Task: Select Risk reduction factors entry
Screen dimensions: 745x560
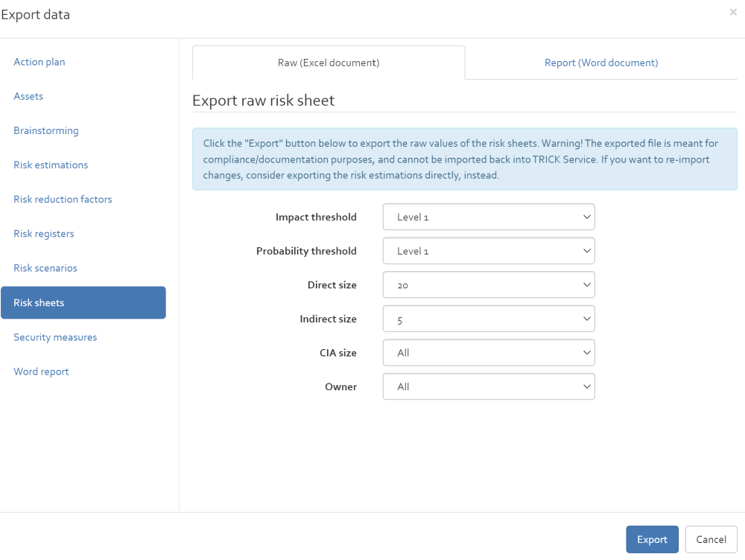Action: point(63,199)
